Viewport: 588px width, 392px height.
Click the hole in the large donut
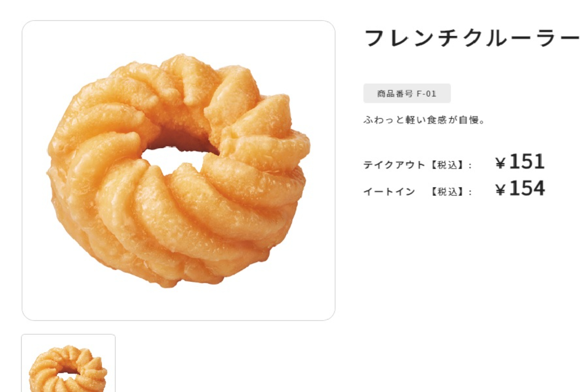pos(177,158)
